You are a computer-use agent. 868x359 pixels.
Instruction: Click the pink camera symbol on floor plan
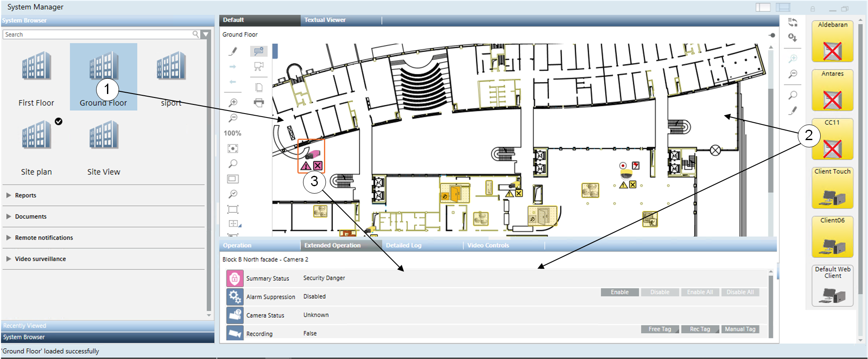[x=312, y=154]
